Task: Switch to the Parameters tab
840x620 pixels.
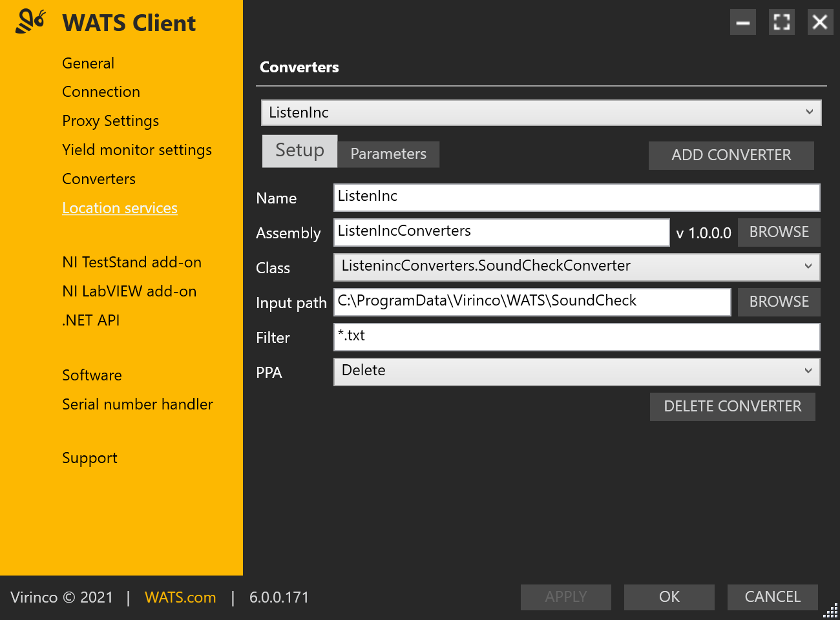Action: coord(388,154)
